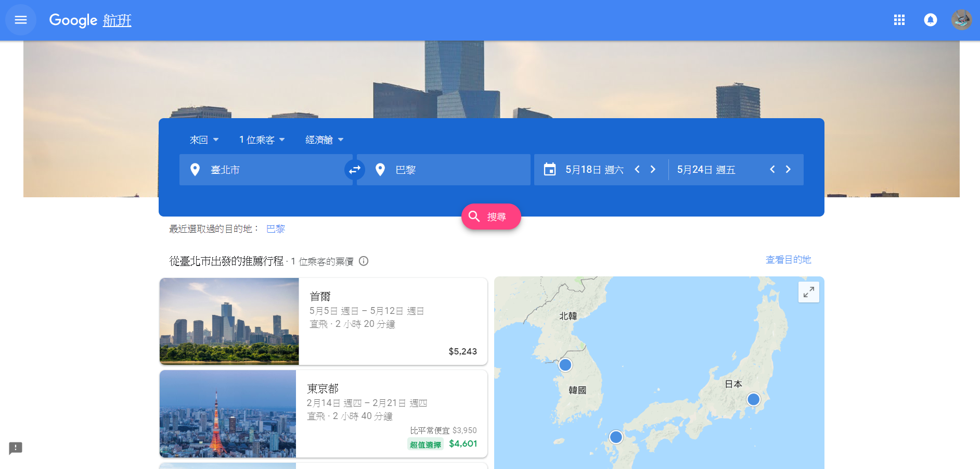Image resolution: width=980 pixels, height=469 pixels.
Task: Click the Google 航班 logo
Action: [89, 20]
